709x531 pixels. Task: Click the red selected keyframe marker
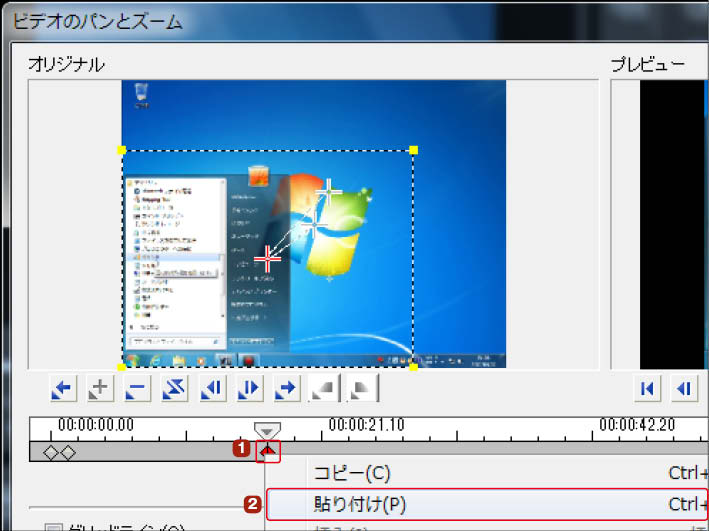coord(268,450)
